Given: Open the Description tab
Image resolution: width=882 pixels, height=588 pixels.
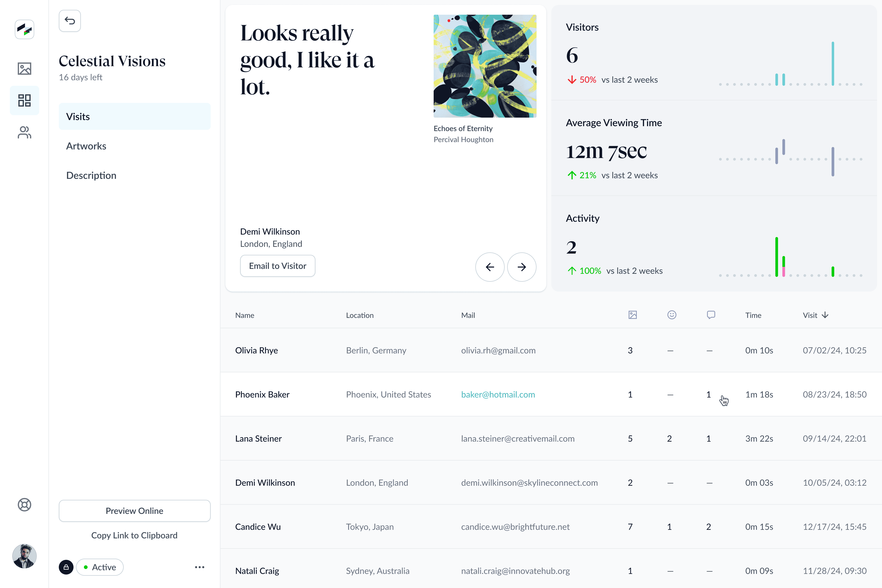Looking at the screenshot, I should tap(91, 175).
